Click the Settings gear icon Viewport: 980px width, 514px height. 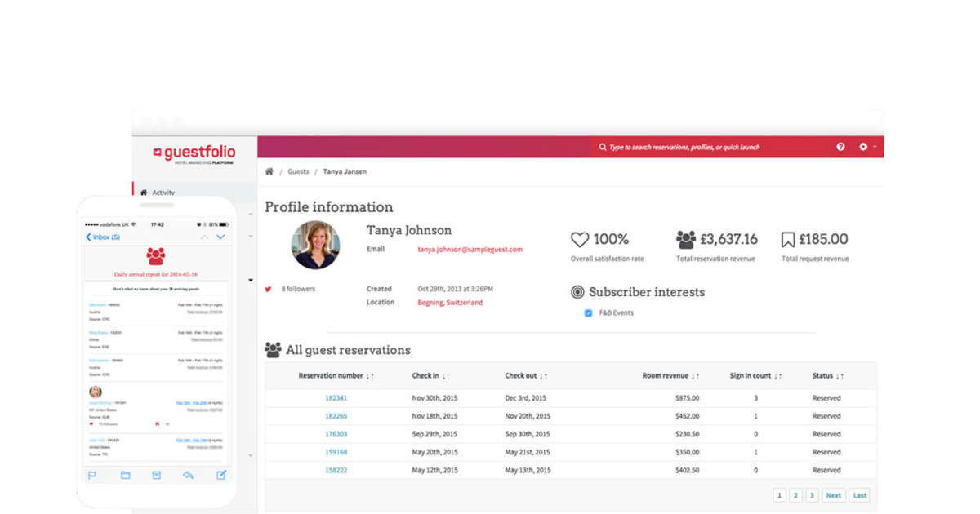862,147
